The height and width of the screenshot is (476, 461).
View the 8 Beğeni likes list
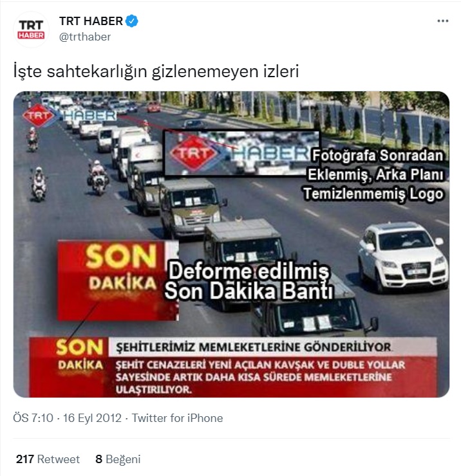tap(118, 459)
